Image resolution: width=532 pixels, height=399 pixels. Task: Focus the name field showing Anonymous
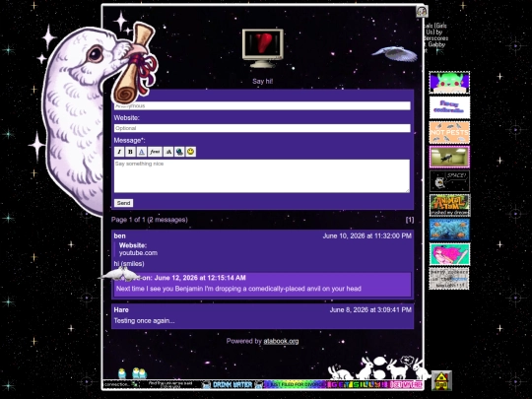pos(262,105)
